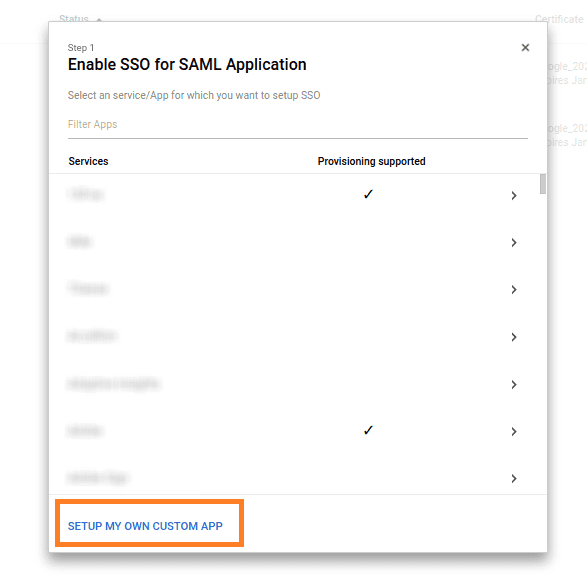This screenshot has height=584, width=587.
Task: Select the longest blurred service name
Action: click(x=113, y=384)
